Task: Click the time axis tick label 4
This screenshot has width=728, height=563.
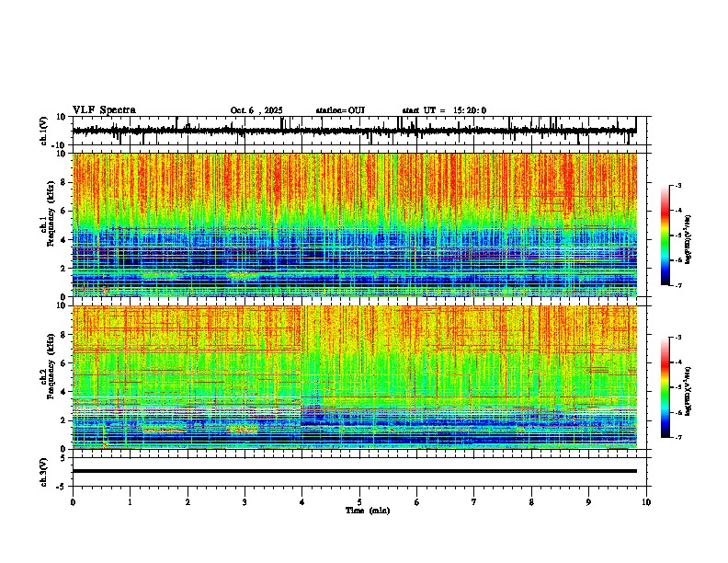Action: (302, 502)
